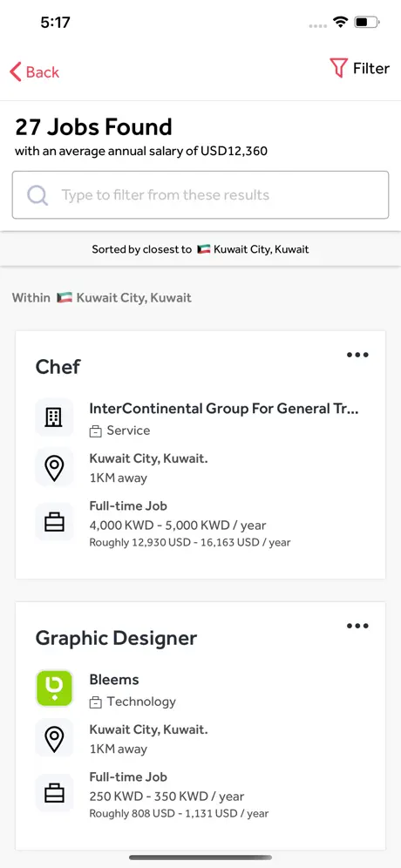Tap the Back text button
Image resolution: width=401 pixels, height=868 pixels.
click(x=43, y=72)
